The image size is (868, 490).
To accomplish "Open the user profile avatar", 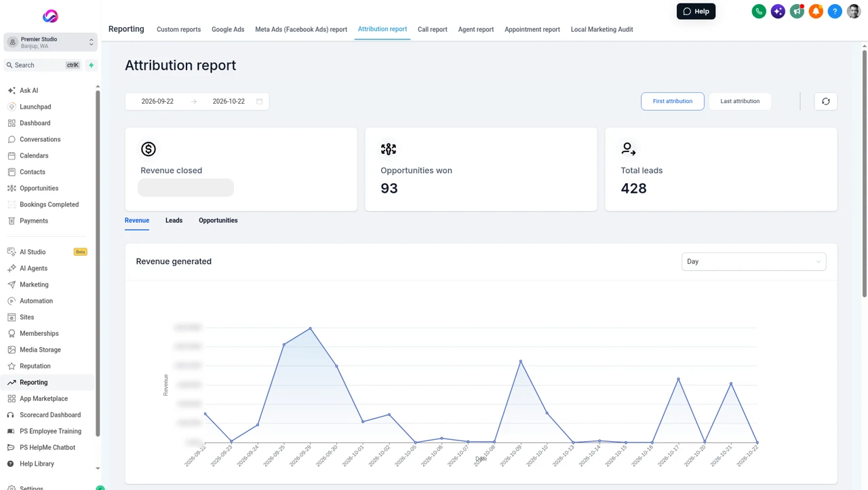I will pyautogui.click(x=854, y=12).
